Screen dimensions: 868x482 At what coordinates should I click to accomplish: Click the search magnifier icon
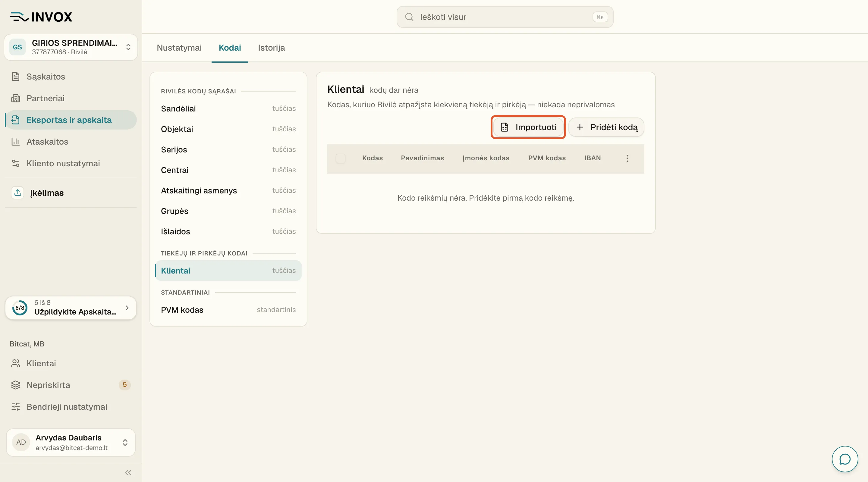point(409,17)
